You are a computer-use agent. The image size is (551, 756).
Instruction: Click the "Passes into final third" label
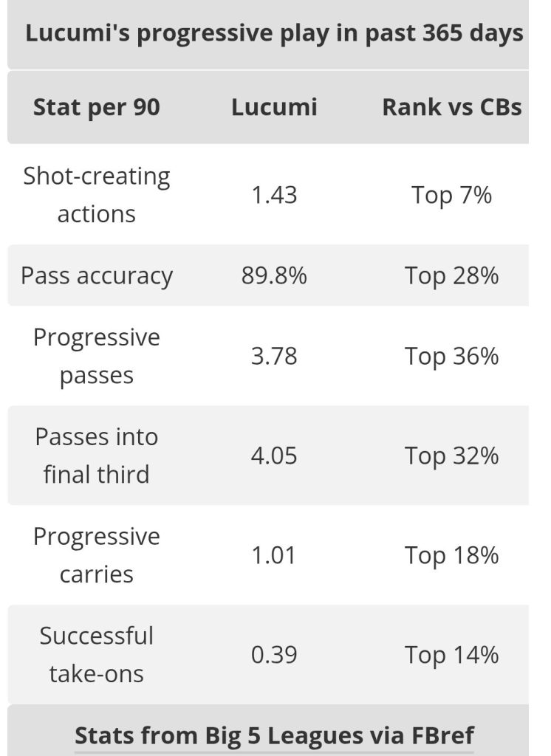[96, 455]
